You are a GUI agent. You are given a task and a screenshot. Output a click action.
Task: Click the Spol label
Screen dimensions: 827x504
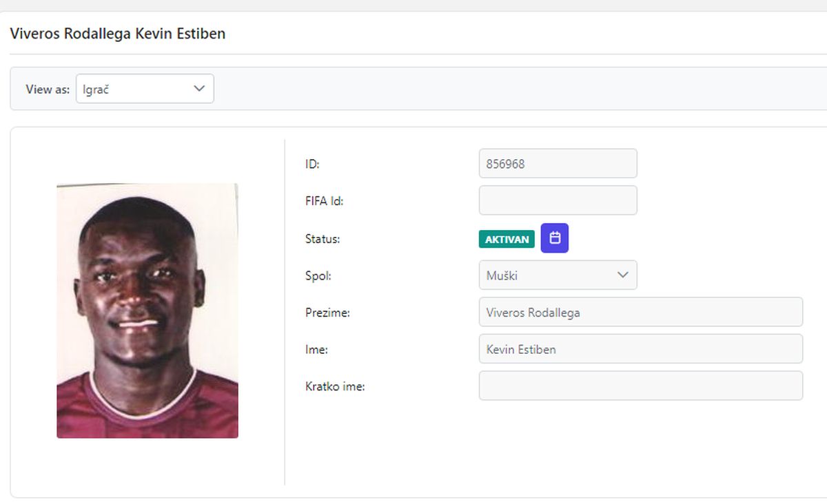tap(318, 276)
